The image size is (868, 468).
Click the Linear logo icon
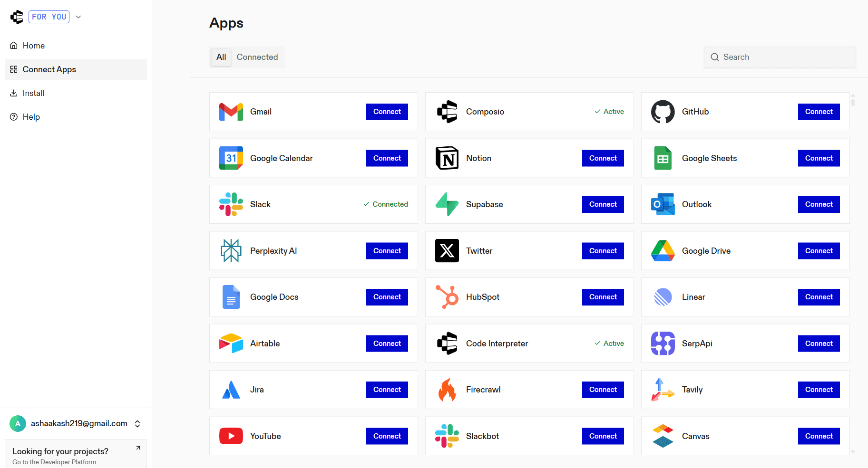pos(663,297)
